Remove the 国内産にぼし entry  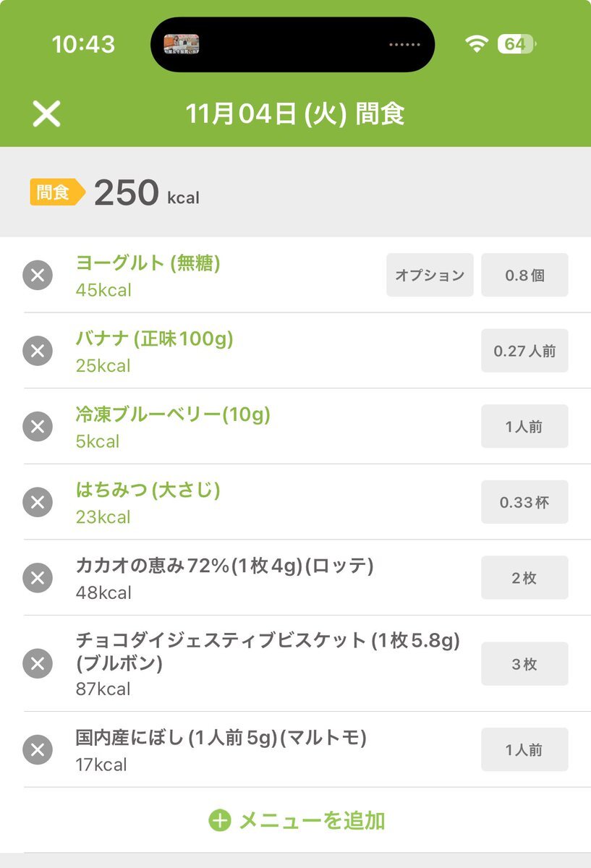click(x=38, y=749)
